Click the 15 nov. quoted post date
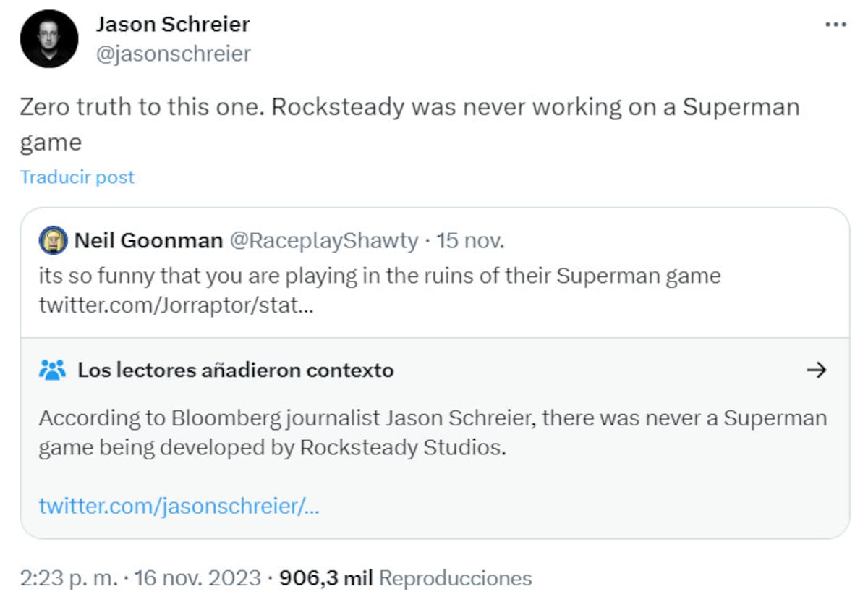Screen dimensions: 868x610 (470, 241)
